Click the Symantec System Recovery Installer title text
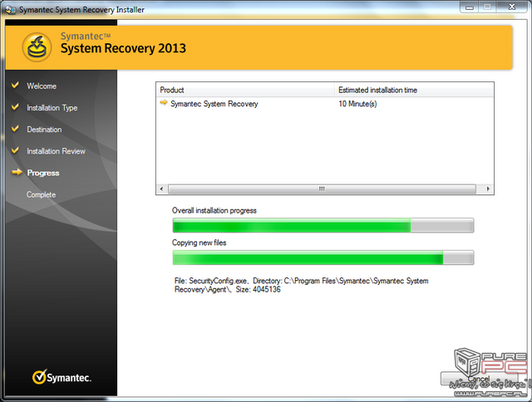Viewport: 532px width, 402px height. (81, 10)
